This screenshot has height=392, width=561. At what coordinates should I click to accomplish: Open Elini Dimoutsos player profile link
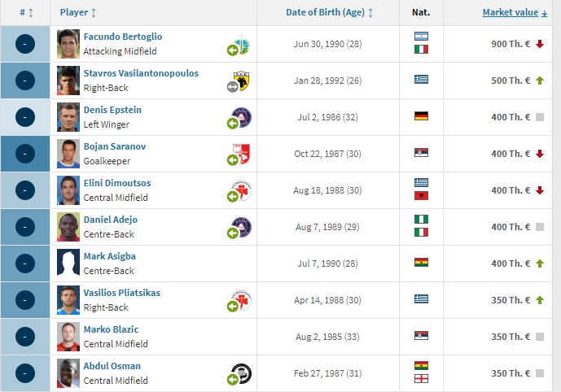click(117, 183)
